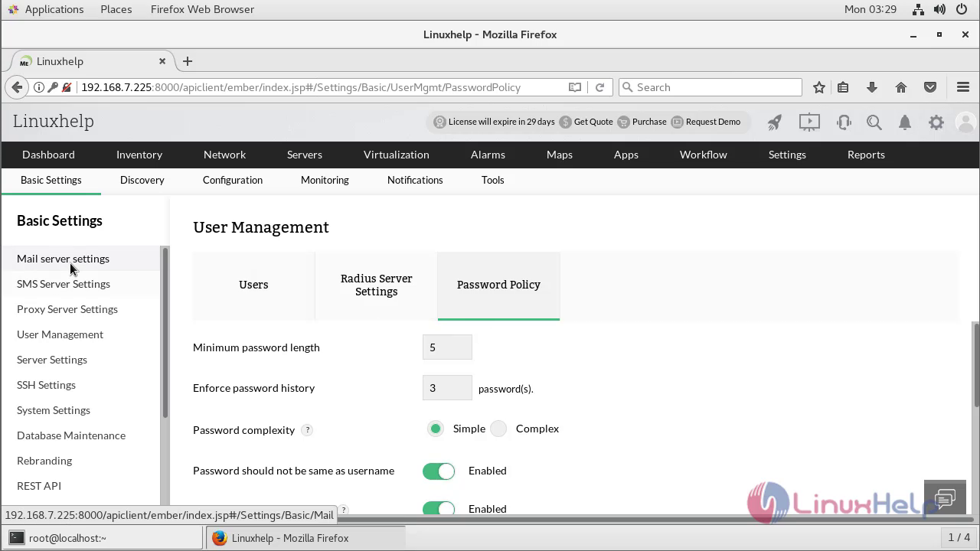
Task: Open Firefox downloads arrow icon
Action: coord(872,87)
